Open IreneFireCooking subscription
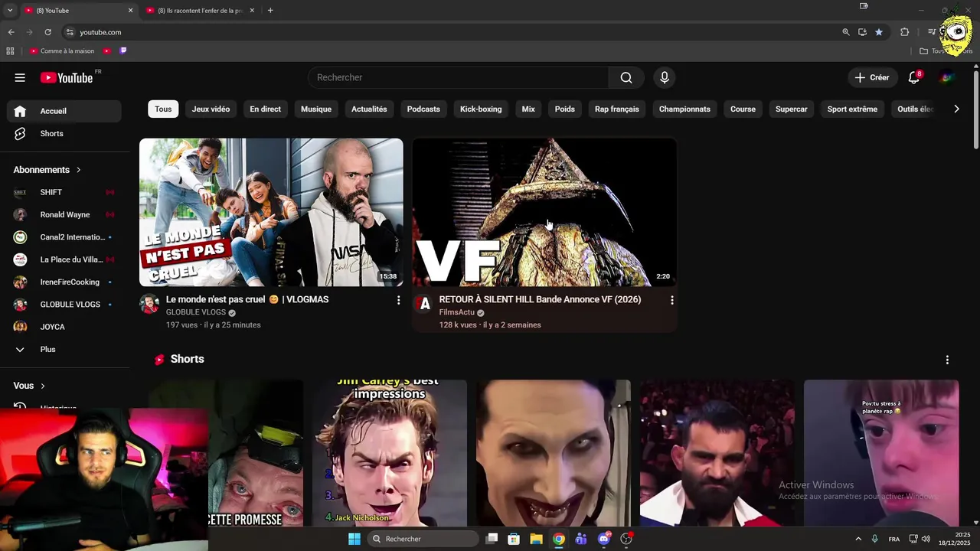 (64, 282)
